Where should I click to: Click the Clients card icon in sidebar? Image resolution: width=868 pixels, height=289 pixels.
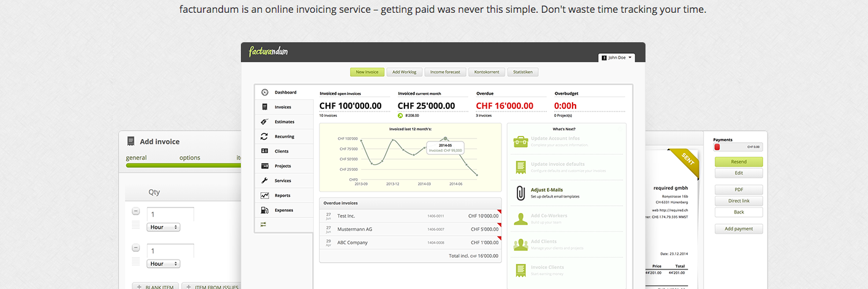coord(265,151)
